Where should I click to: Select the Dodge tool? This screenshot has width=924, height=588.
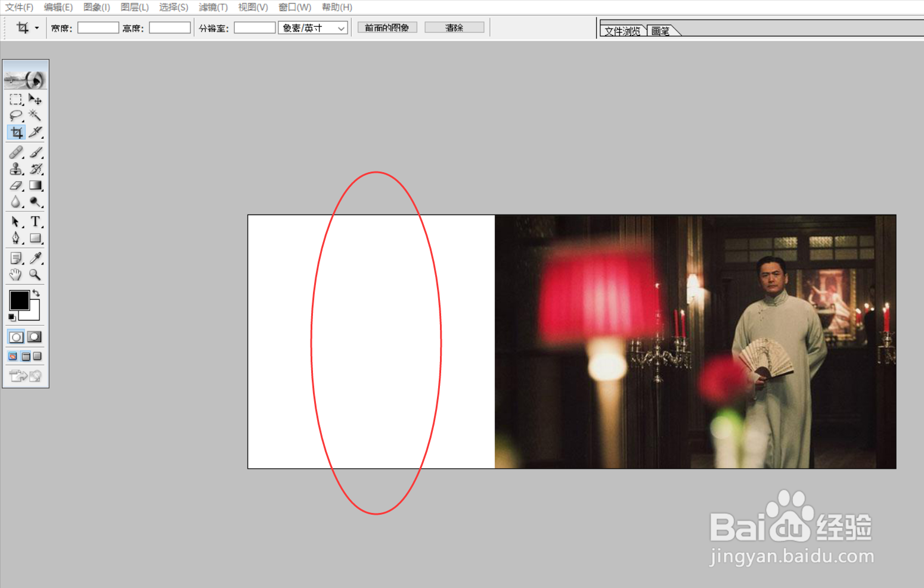point(35,202)
